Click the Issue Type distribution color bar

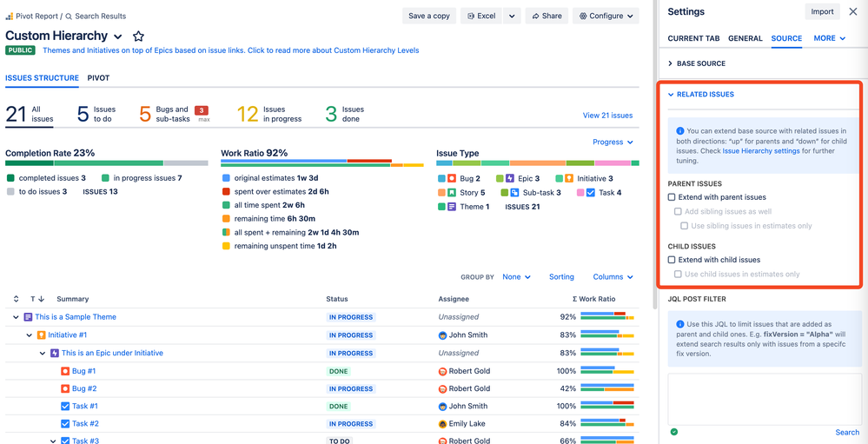point(538,163)
